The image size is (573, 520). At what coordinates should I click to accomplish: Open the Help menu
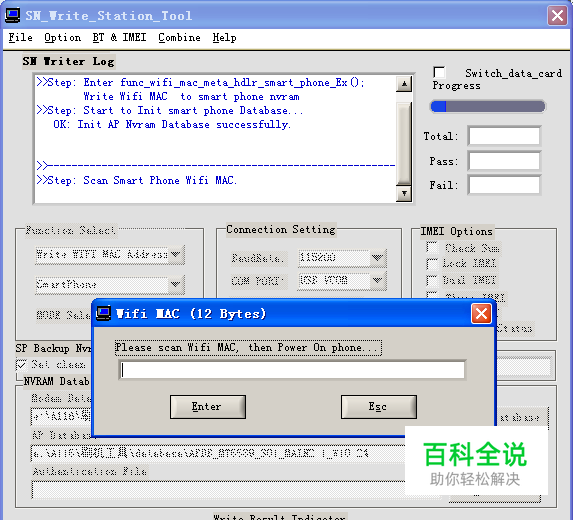click(224, 38)
